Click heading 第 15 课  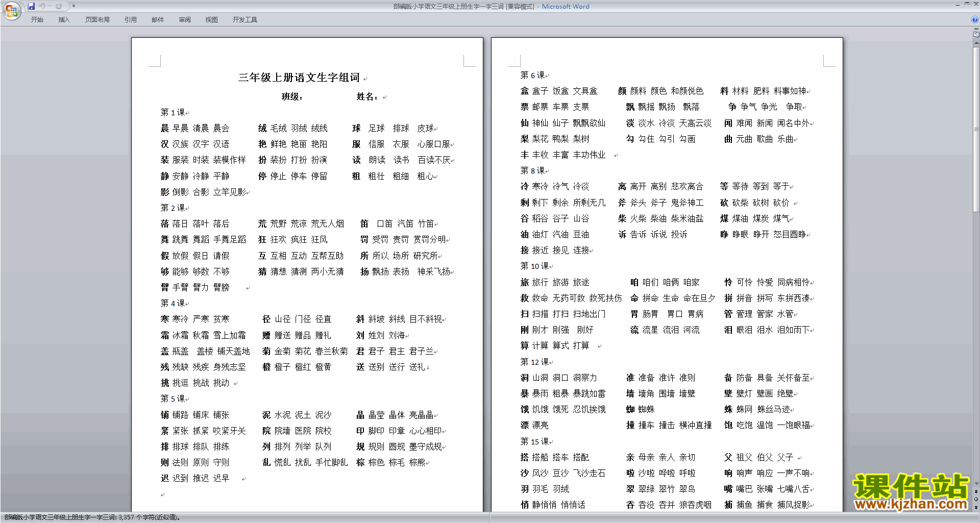click(x=534, y=442)
